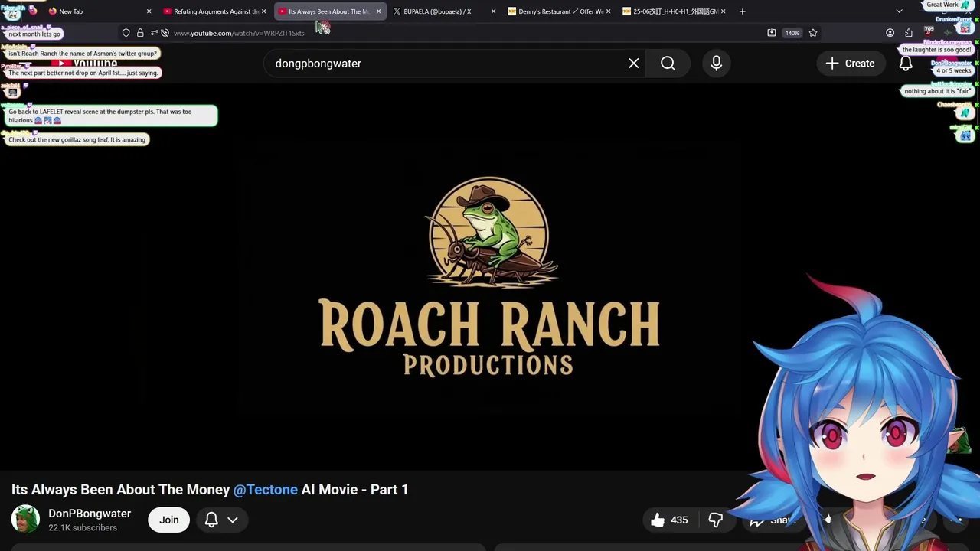Click the DonPBongwater channel name
The width and height of the screenshot is (980, 551).
[x=90, y=514]
